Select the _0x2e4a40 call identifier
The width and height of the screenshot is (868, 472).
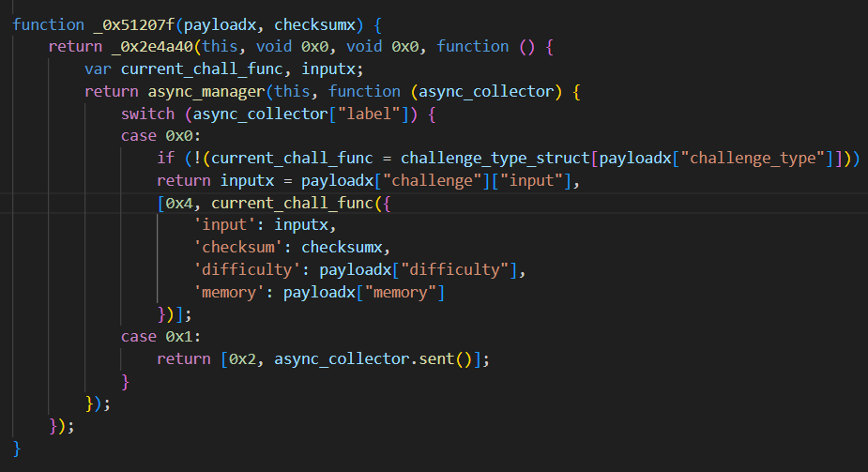(x=152, y=47)
